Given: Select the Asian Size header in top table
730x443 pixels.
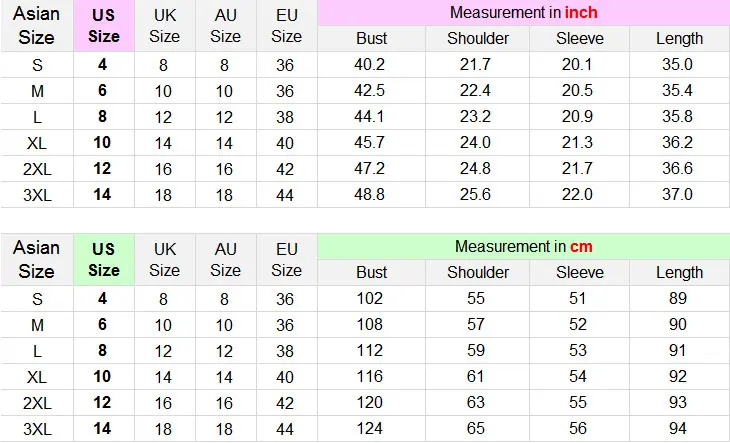Looking at the screenshot, I should [36, 26].
